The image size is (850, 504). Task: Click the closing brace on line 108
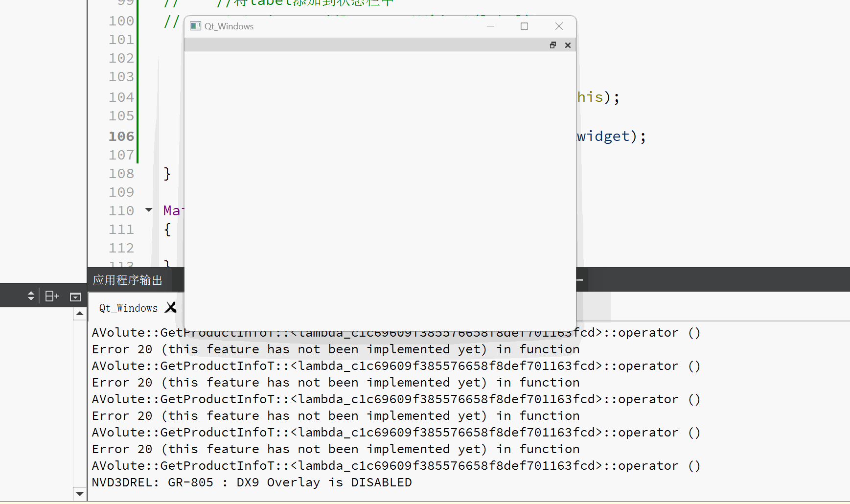167,174
